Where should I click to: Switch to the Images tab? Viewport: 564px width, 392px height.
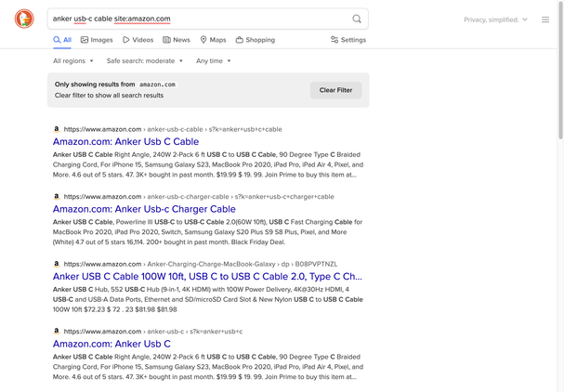(x=97, y=40)
